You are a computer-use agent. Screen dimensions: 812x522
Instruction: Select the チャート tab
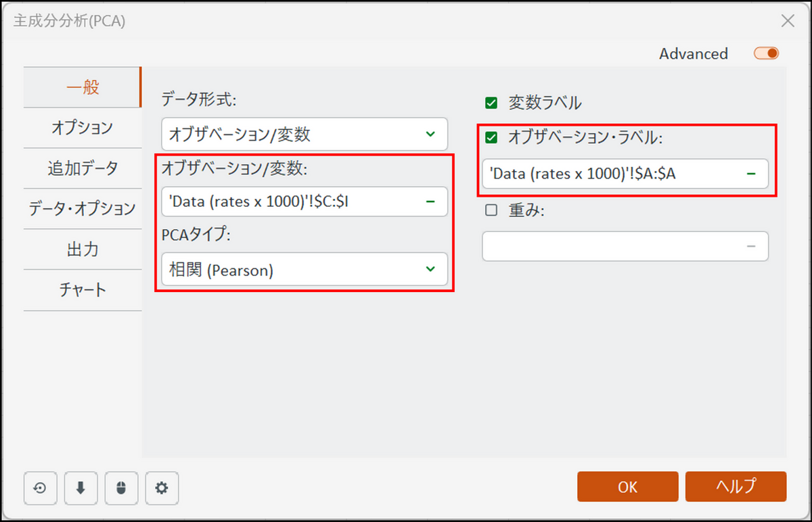[x=82, y=290]
